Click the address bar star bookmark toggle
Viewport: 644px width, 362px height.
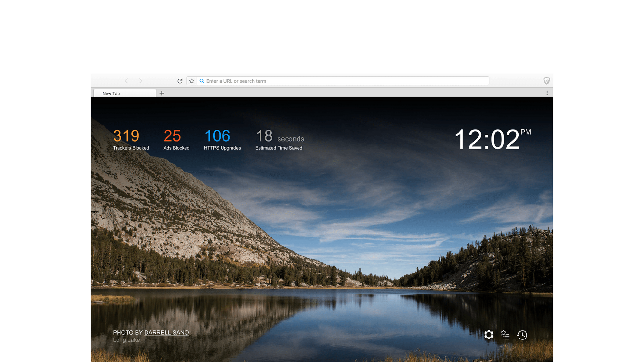tap(191, 81)
